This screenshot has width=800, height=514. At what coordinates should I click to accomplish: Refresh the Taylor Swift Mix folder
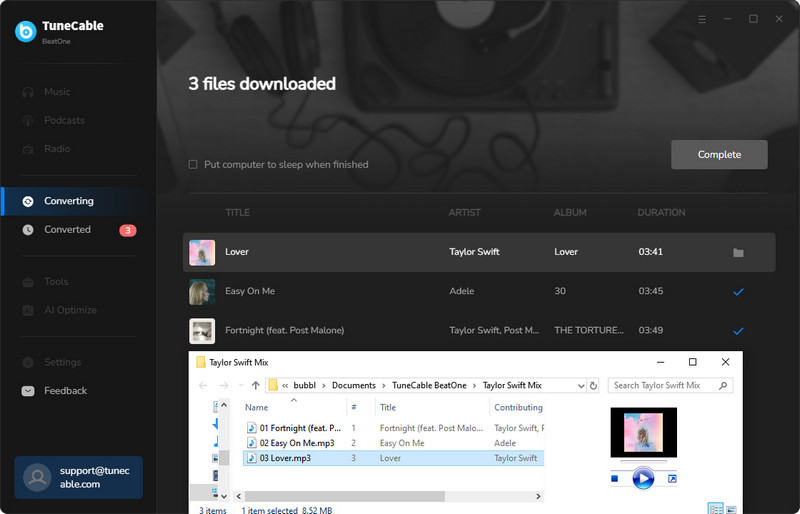[593, 386]
